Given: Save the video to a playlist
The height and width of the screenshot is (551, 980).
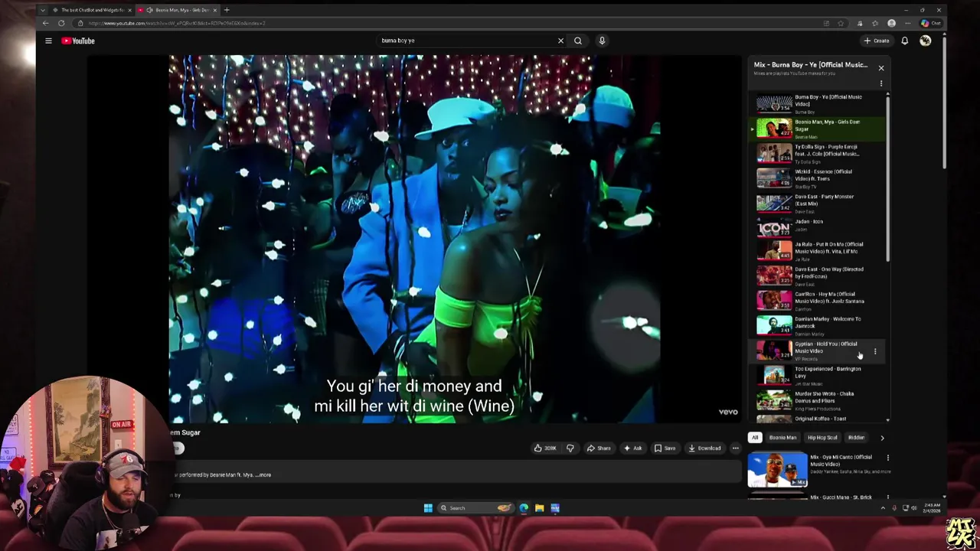Looking at the screenshot, I should click(665, 448).
